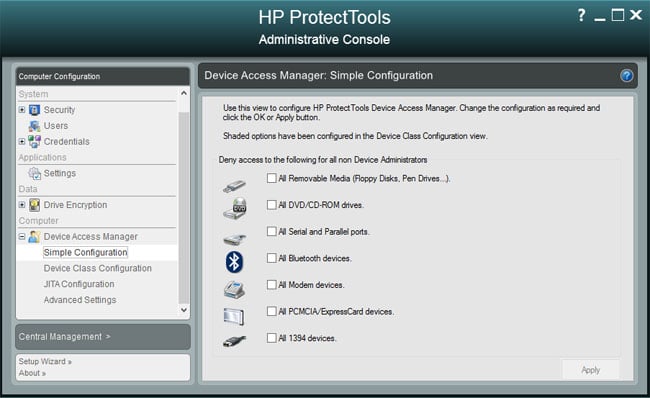Click the Device Access Manager person icon

click(x=34, y=237)
